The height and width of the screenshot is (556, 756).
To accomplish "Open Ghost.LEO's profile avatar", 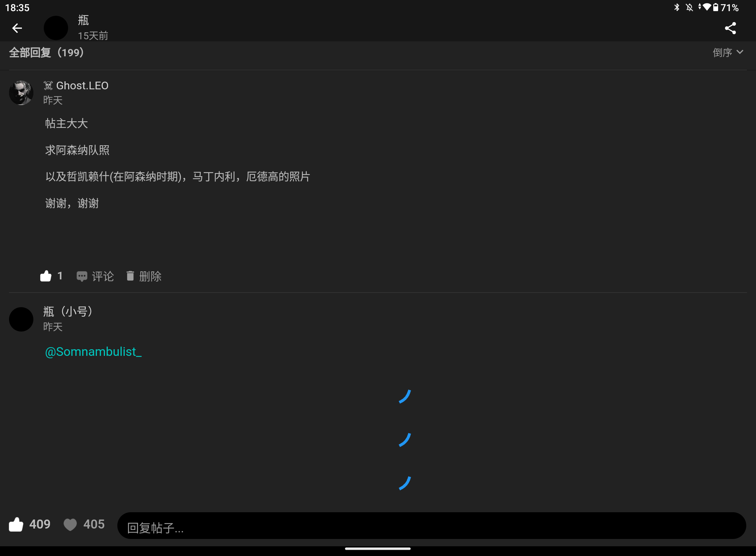I will [21, 93].
